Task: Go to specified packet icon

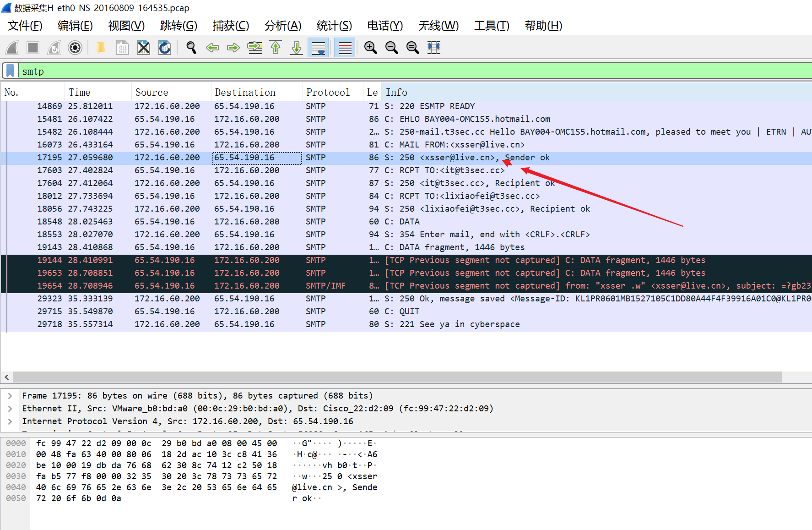Action: 254,48
